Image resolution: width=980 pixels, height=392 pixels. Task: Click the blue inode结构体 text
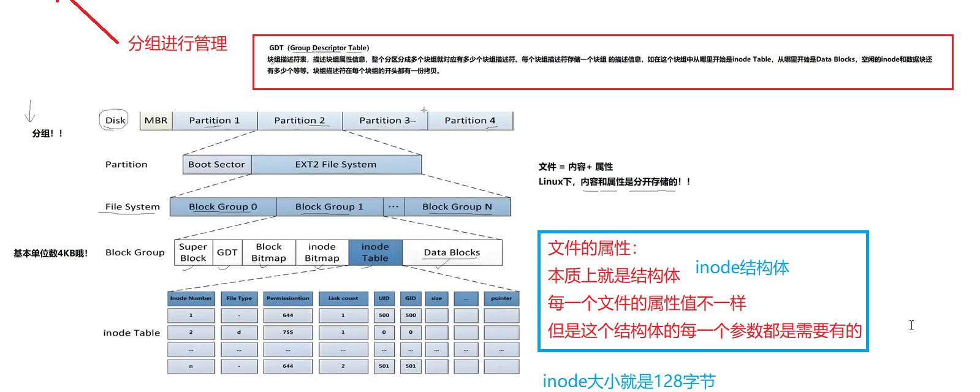tap(742, 268)
